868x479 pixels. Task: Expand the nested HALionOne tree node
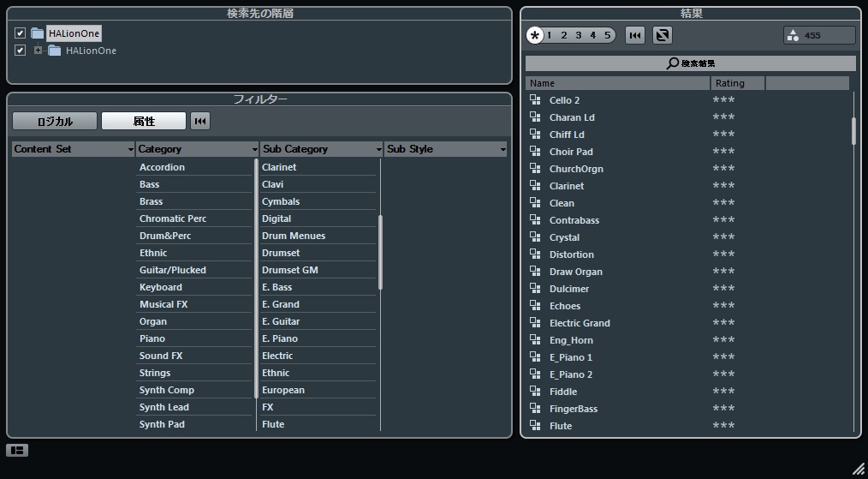38,51
